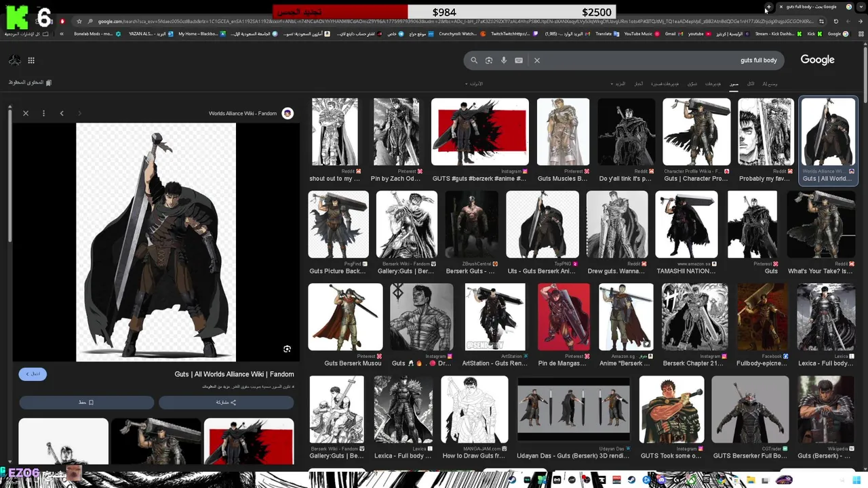Open the search Tools dropdown
The height and width of the screenshot is (488, 868).
(x=474, y=84)
